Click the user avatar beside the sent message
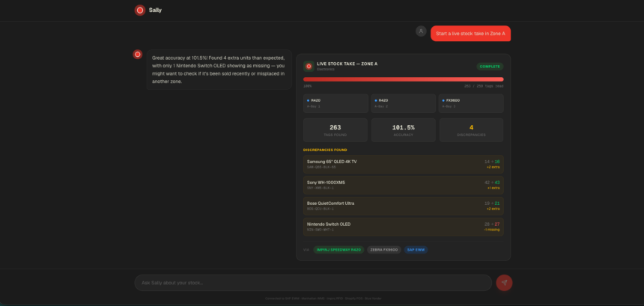Image resolution: width=644 pixels, height=306 pixels. click(421, 31)
